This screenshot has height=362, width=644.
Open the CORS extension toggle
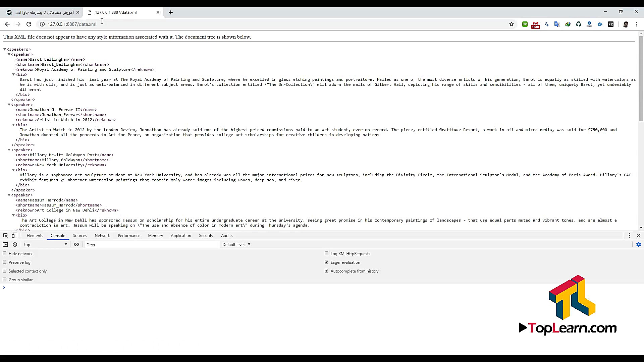pyautogui.click(x=525, y=24)
